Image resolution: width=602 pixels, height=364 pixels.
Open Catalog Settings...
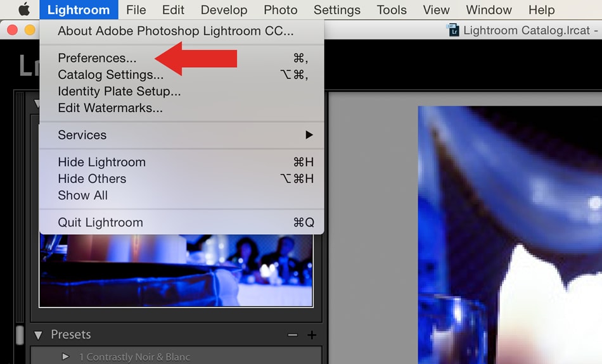click(x=182, y=75)
